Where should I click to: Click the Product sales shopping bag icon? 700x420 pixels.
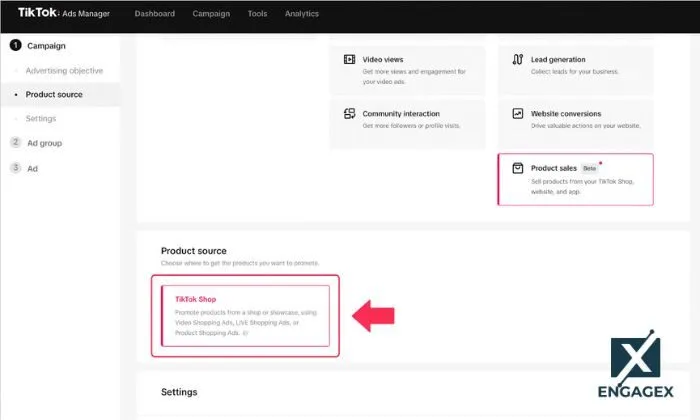tap(517, 168)
